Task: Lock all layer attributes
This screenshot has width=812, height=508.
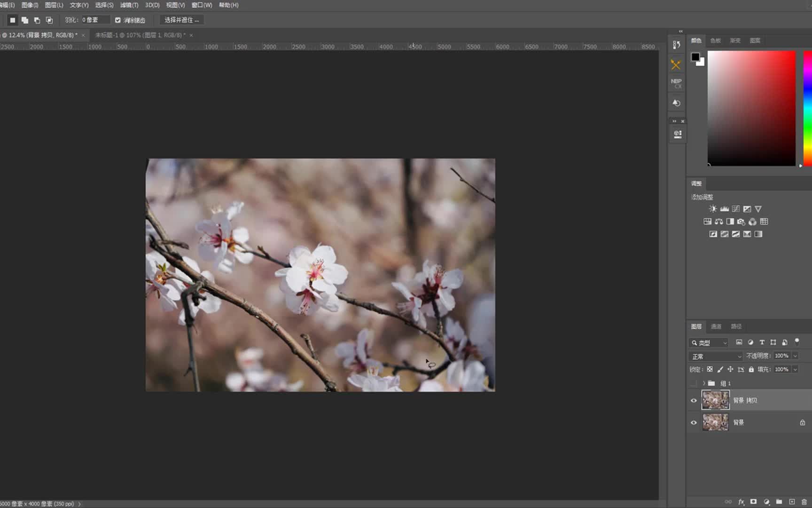Action: click(x=751, y=370)
